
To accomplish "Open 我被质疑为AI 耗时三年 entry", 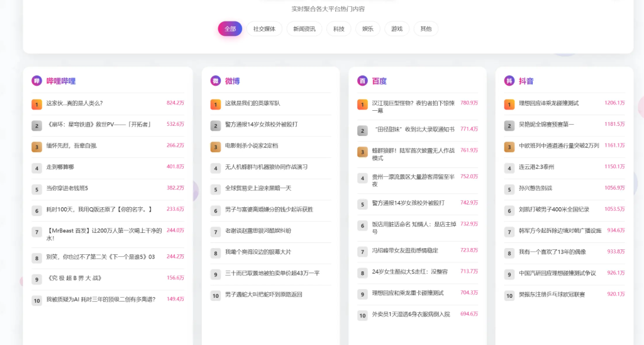I will coord(101,299).
